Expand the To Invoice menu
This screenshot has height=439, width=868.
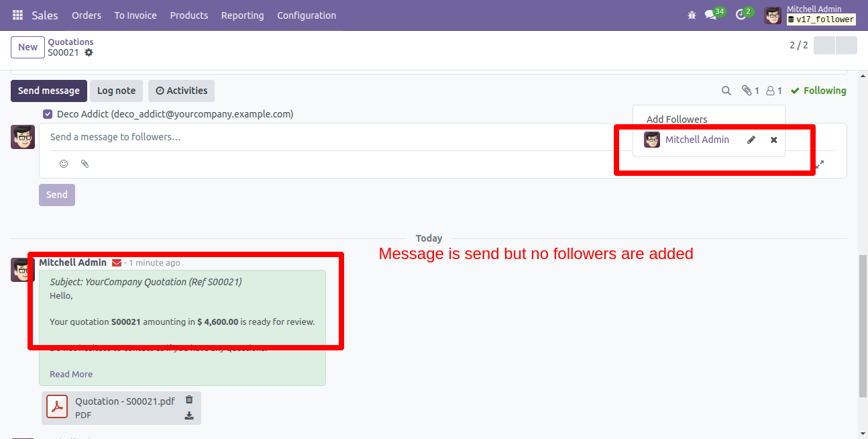(x=135, y=15)
